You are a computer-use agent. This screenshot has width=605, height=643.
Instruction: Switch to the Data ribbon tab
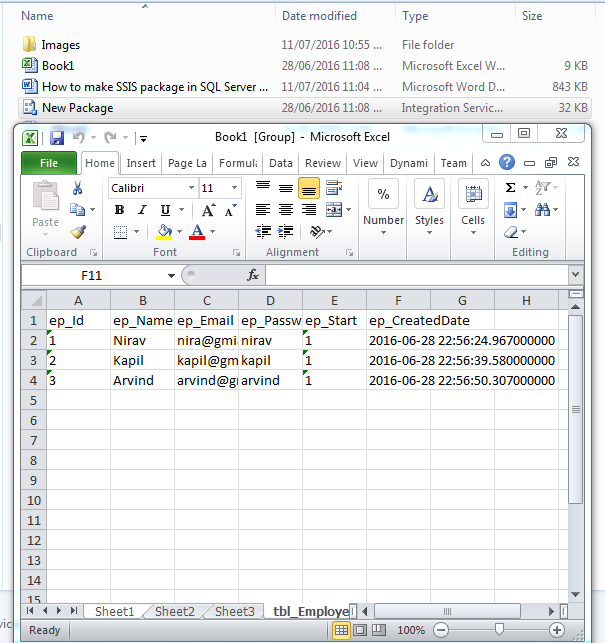point(281,163)
